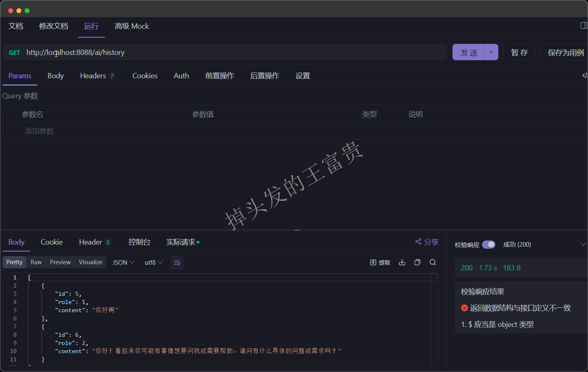Click the 发送 send button
588x372 pixels.
(x=468, y=52)
